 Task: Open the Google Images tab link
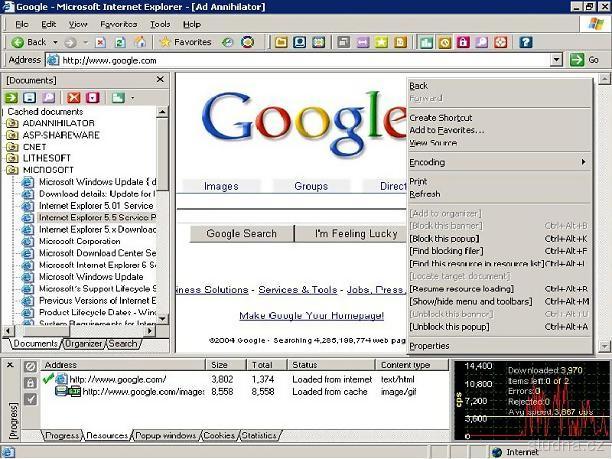tap(221, 186)
